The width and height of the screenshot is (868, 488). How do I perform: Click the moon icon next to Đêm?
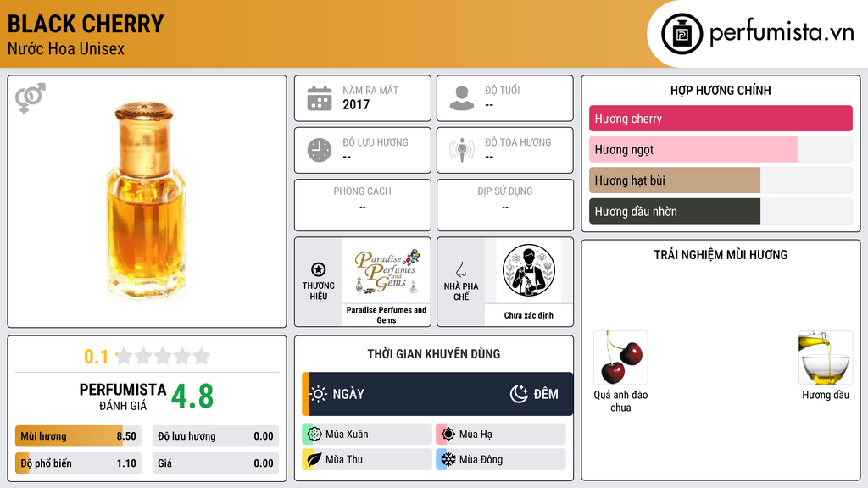[519, 394]
